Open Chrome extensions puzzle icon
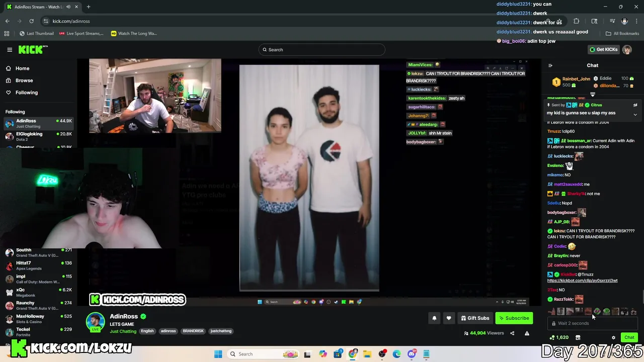Viewport: 644px width, 362px height. 576,21
